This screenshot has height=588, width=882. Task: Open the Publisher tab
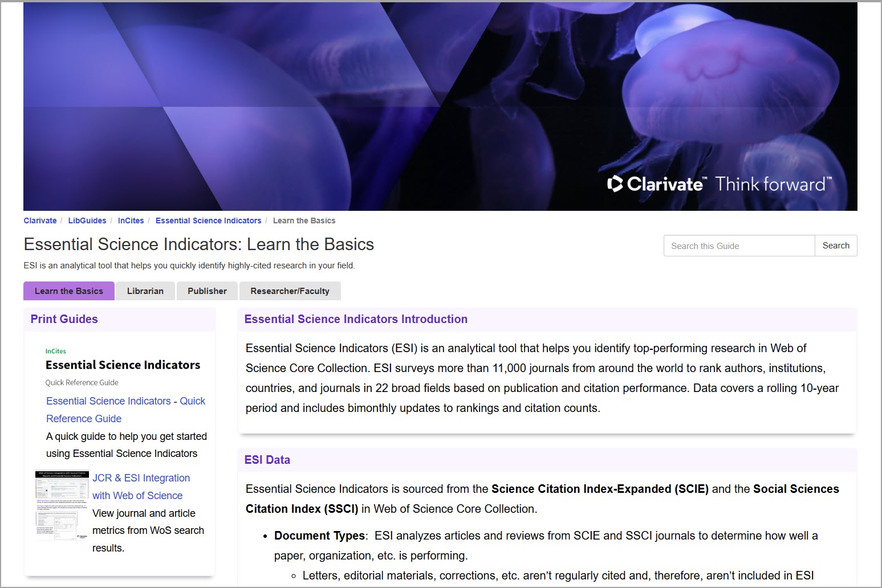(x=207, y=291)
